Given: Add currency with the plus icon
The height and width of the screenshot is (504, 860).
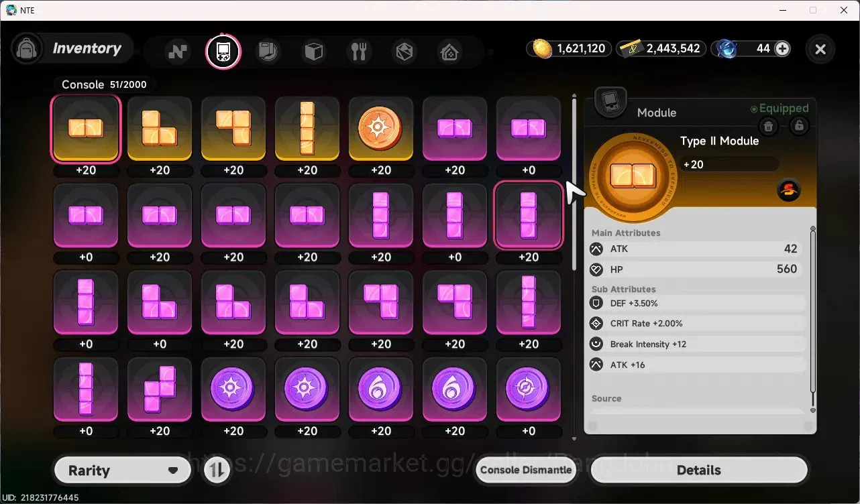Looking at the screenshot, I should [x=782, y=48].
